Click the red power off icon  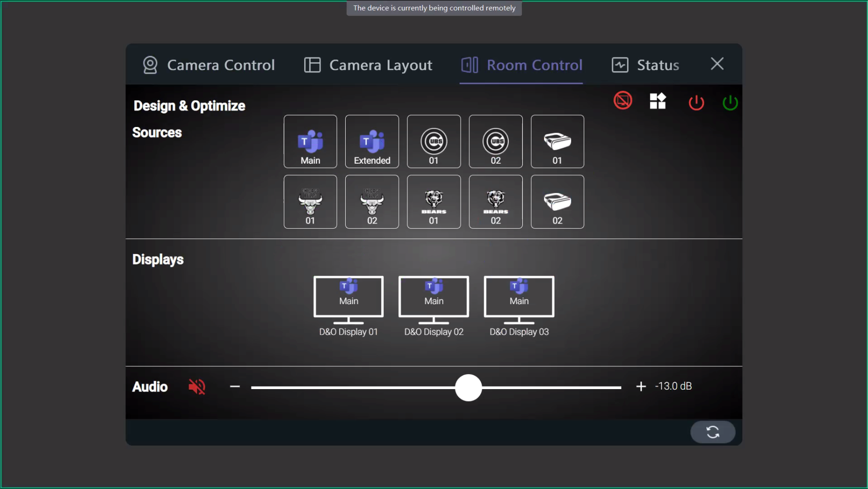(x=696, y=102)
